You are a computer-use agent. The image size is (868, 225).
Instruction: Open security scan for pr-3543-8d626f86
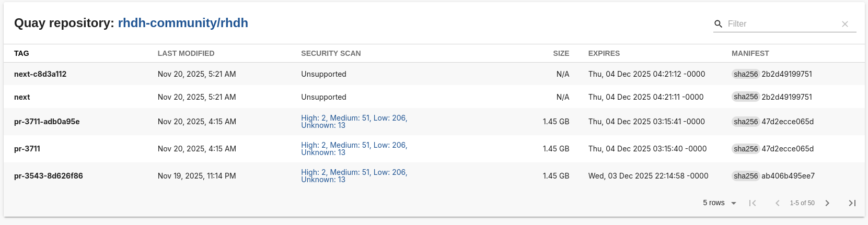(x=354, y=176)
